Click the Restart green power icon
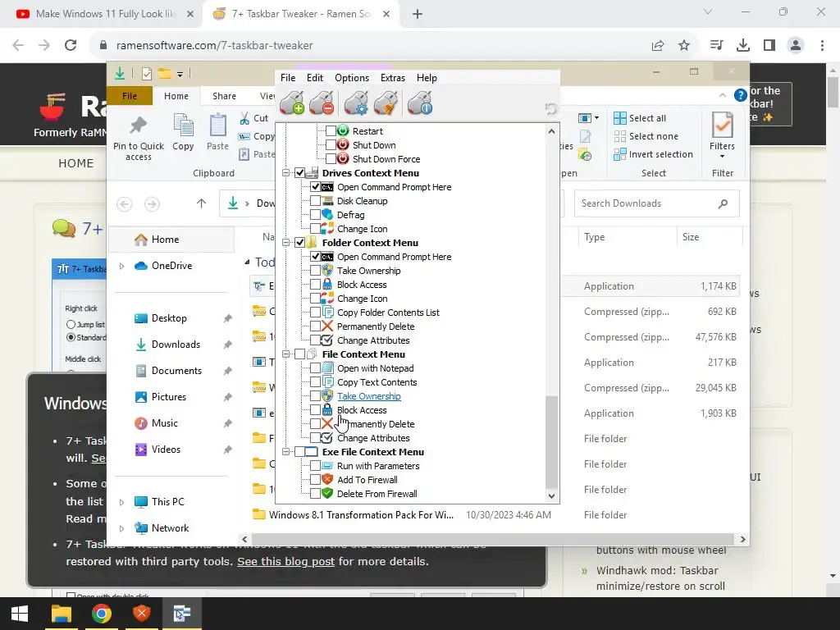The width and height of the screenshot is (840, 630). coord(344,130)
